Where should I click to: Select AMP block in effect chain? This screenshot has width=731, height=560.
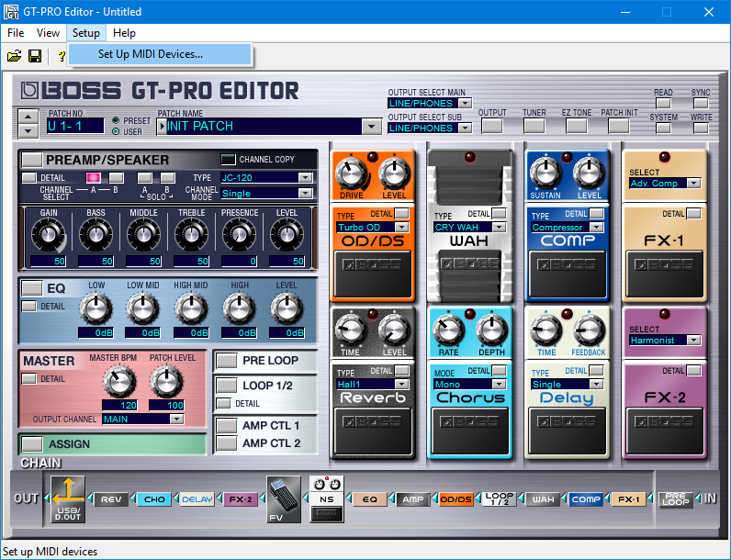click(413, 499)
